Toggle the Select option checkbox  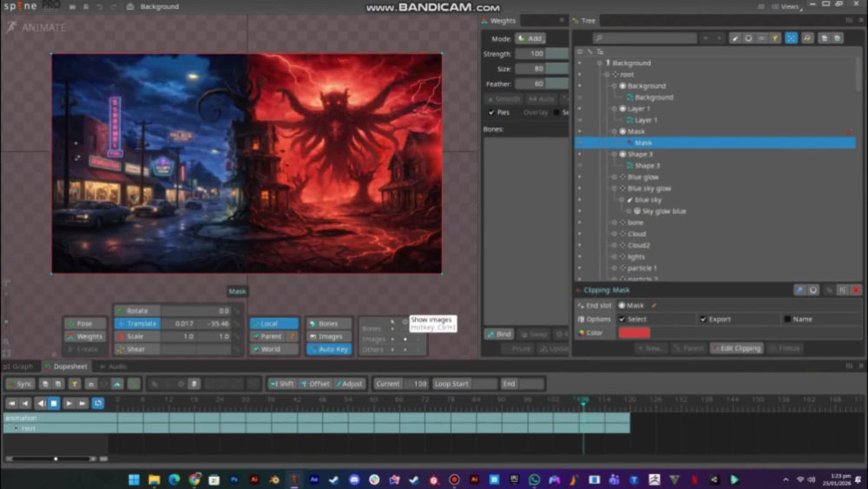[622, 320]
